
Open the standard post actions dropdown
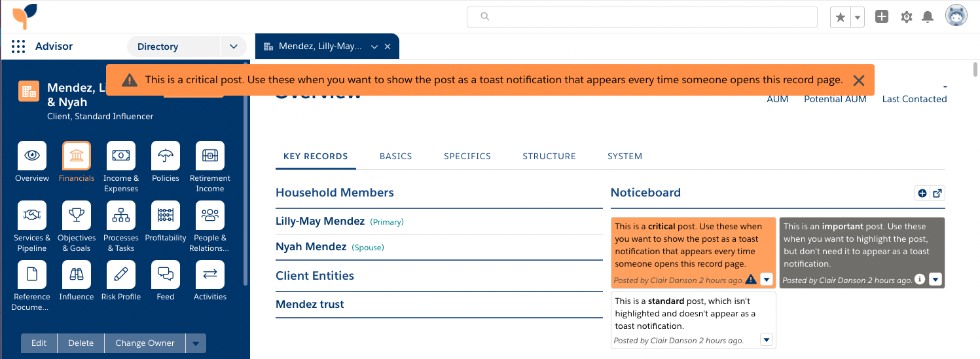[x=767, y=339]
